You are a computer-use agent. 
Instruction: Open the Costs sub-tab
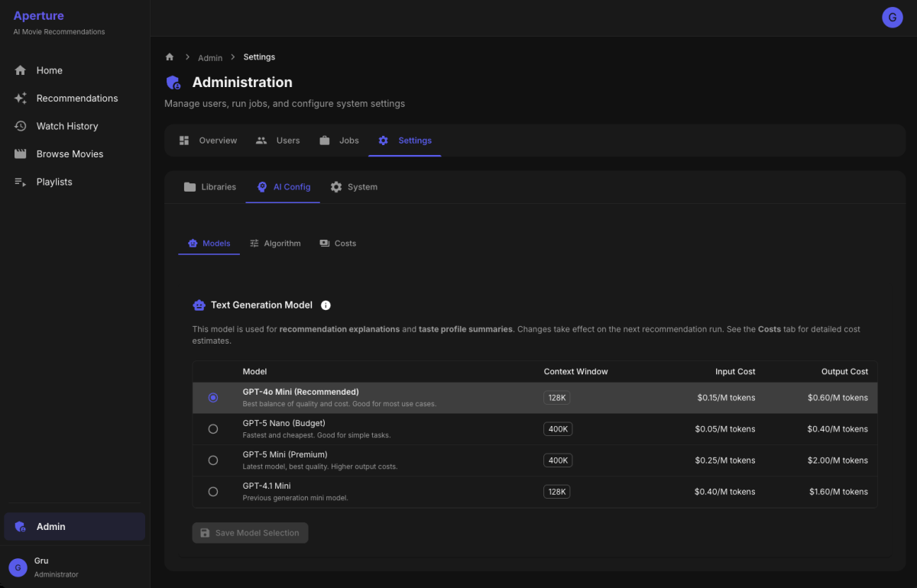click(337, 244)
